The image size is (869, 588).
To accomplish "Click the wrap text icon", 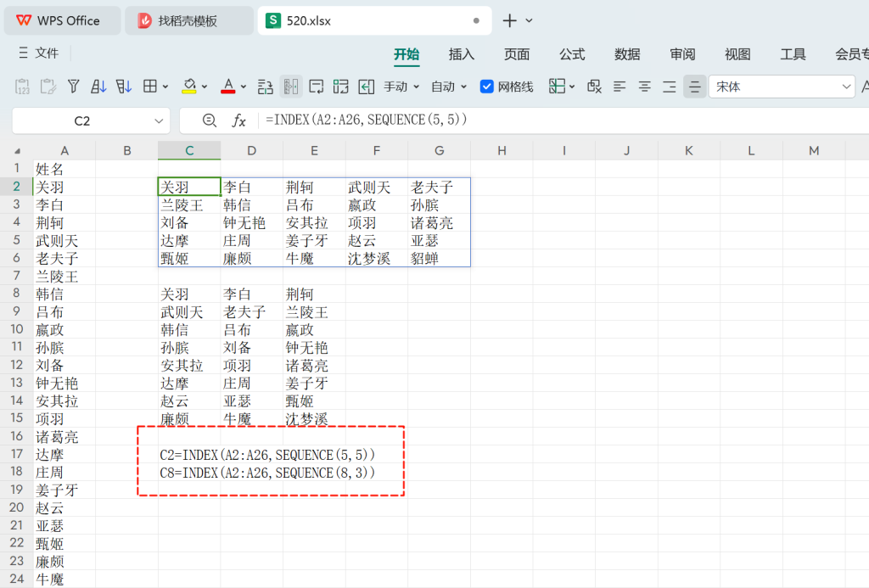I will point(317,87).
